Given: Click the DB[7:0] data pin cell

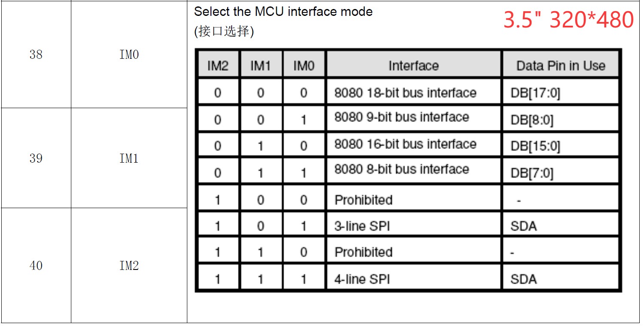Looking at the screenshot, I should (532, 173).
